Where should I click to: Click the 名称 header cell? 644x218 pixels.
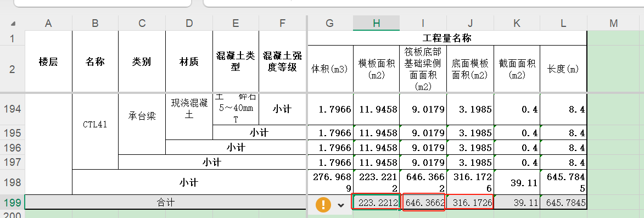(96, 62)
